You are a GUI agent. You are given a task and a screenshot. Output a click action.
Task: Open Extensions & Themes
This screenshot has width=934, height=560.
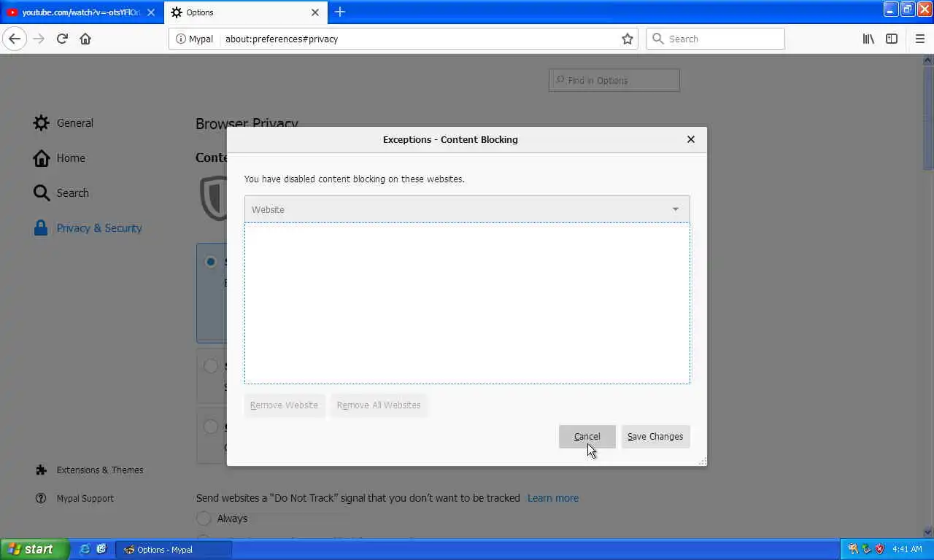pos(90,470)
